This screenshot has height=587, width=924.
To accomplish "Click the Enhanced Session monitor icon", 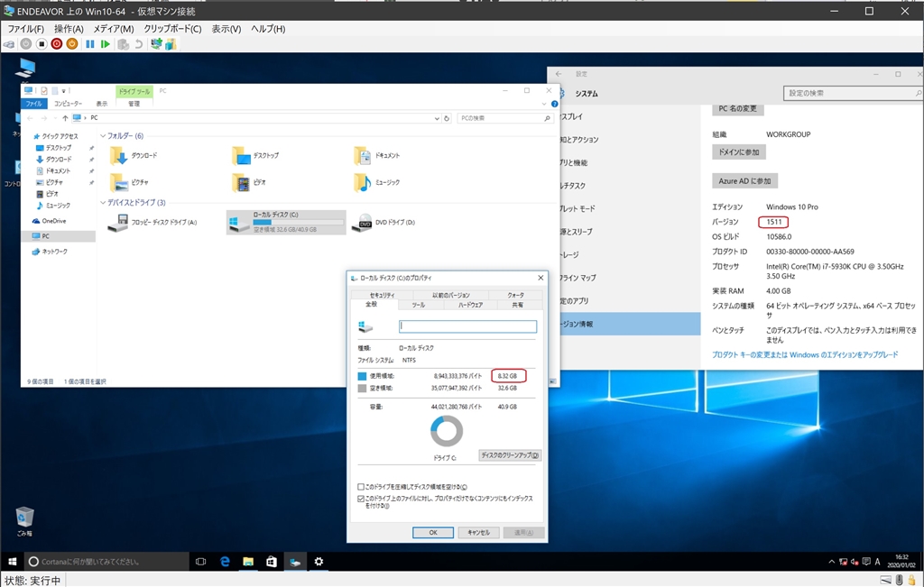I will click(156, 43).
